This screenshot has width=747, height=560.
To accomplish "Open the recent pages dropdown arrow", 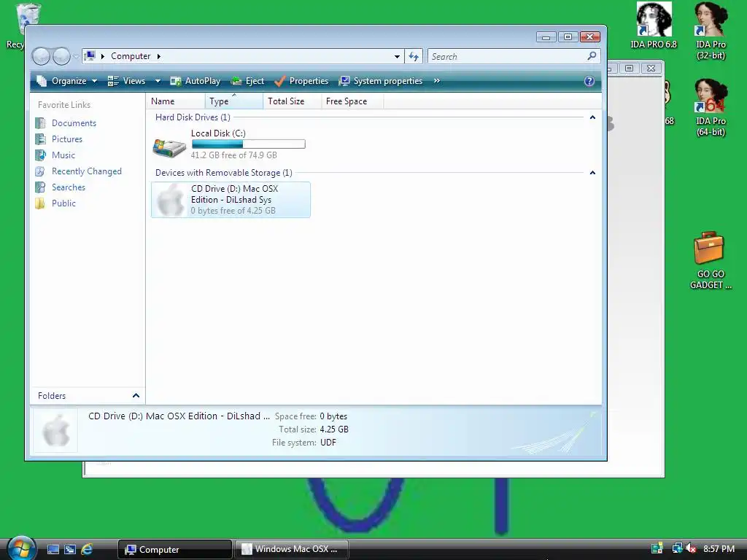I will pyautogui.click(x=76, y=57).
